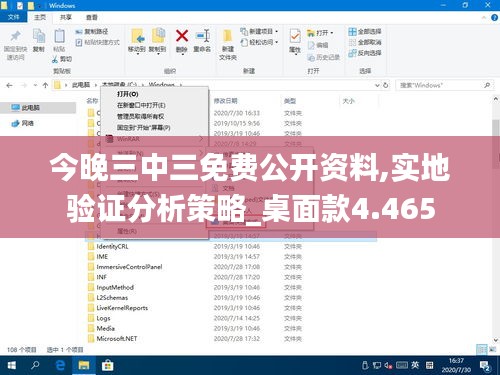
Task: Open Microsoft Edge from the taskbar
Action: 60,365
